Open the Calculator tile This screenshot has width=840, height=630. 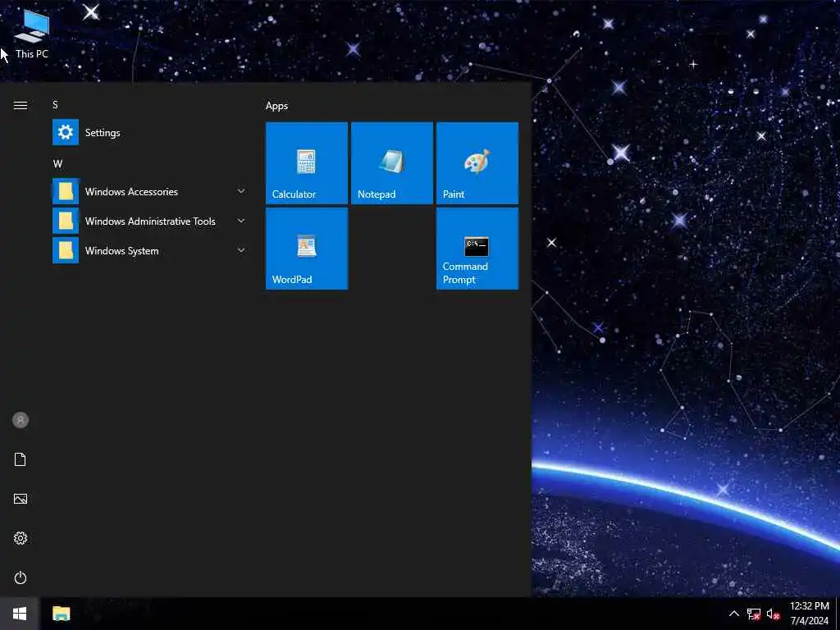coord(307,163)
